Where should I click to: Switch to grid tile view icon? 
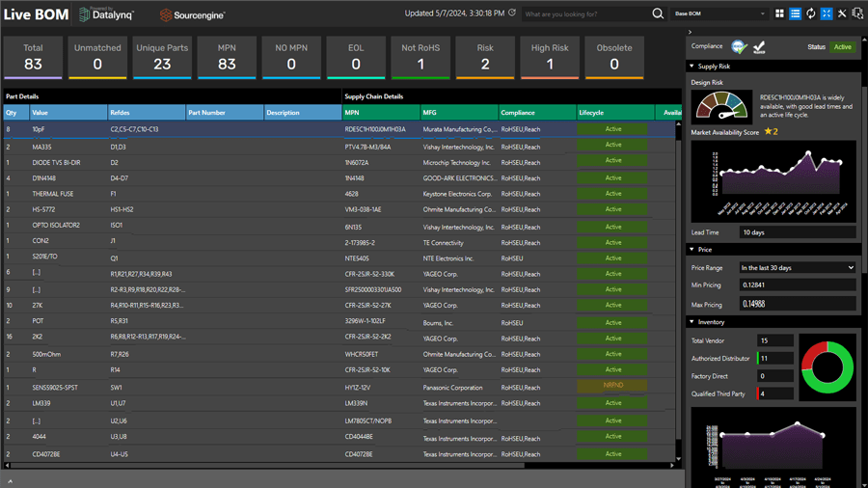point(779,14)
